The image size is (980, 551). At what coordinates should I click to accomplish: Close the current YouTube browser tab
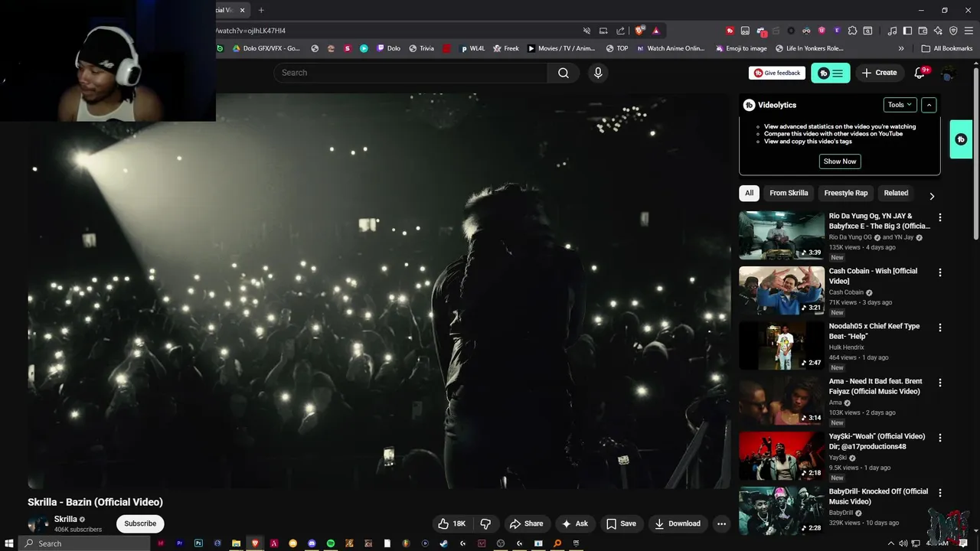click(243, 10)
